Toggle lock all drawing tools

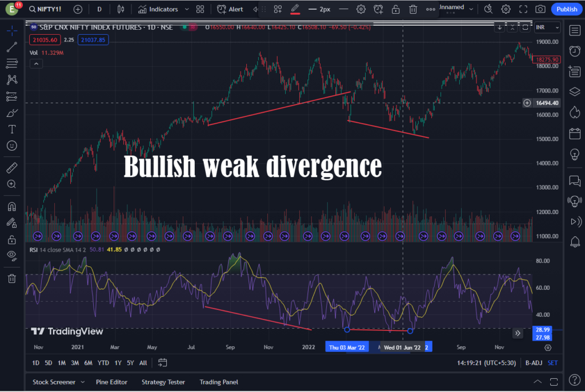click(x=12, y=240)
